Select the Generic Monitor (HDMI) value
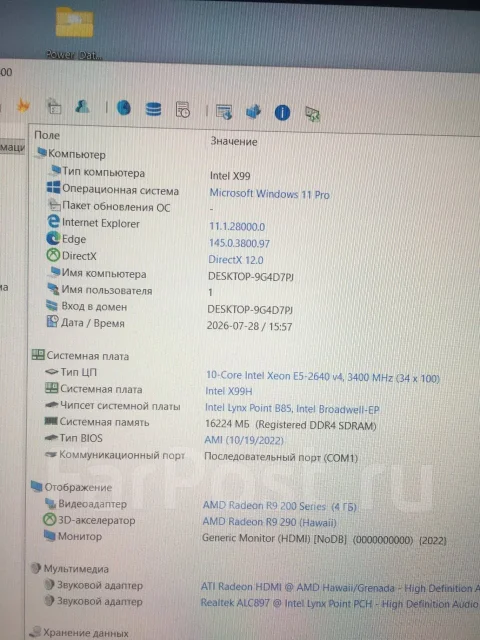Screen dimensions: 480x640 [324, 539]
